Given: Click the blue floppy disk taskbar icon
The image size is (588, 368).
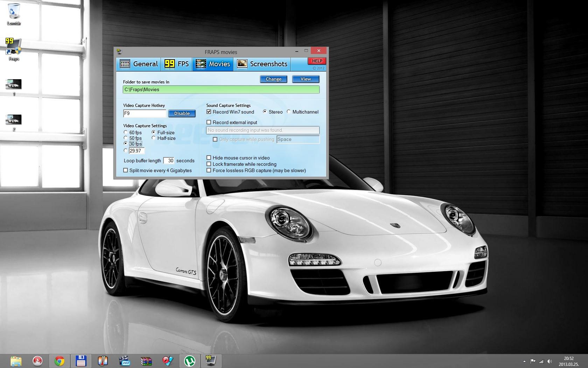Looking at the screenshot, I should (x=81, y=361).
